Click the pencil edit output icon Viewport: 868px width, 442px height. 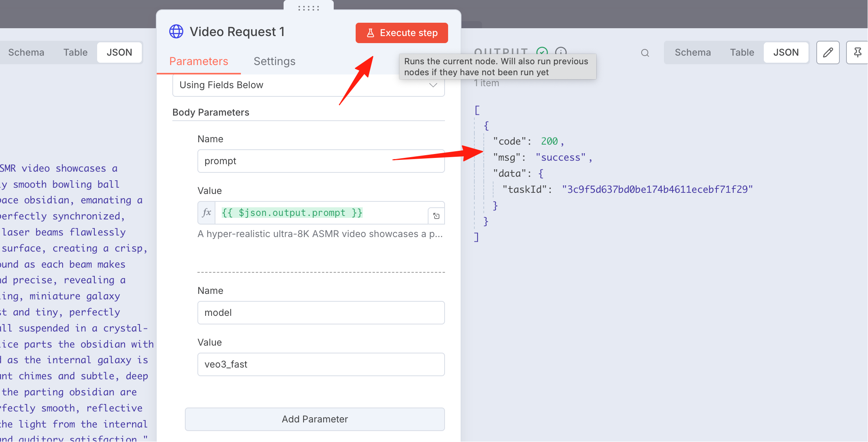(x=828, y=53)
